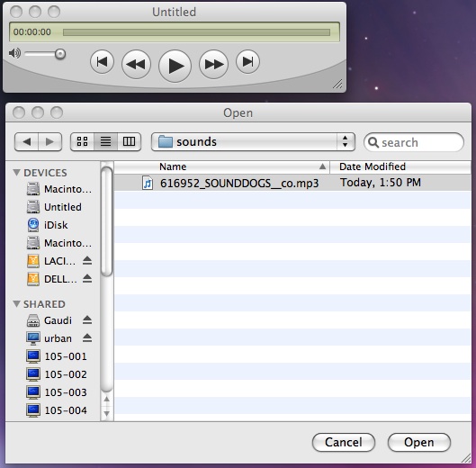Sort the file list by Date Modified
Screen dimensions: 476x468
[400, 166]
